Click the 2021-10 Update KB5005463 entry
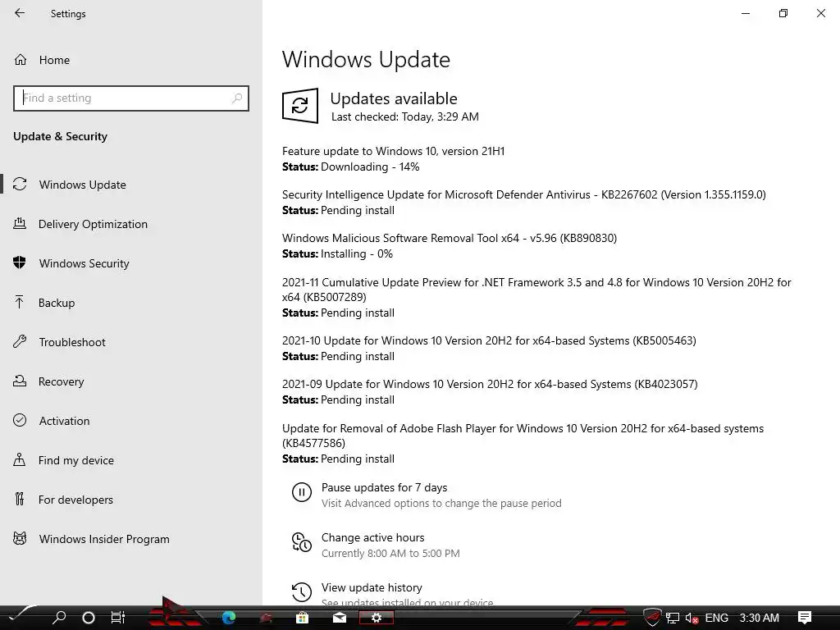The image size is (840, 630). pyautogui.click(x=489, y=340)
